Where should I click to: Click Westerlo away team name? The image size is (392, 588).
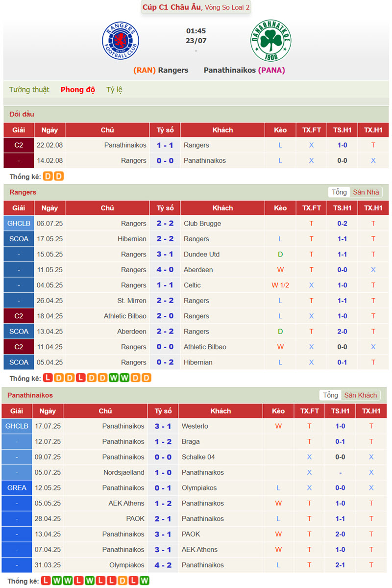[195, 426]
